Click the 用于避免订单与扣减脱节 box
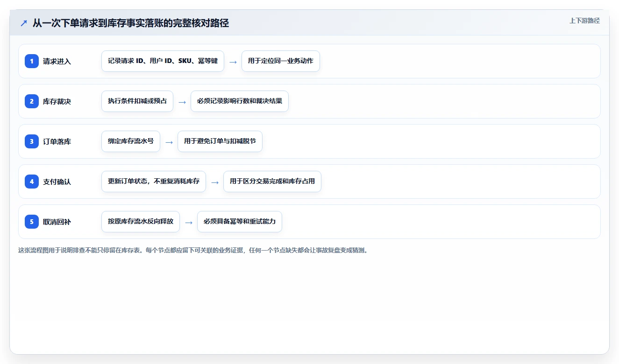Screen dimensions: 619x364 coord(220,141)
